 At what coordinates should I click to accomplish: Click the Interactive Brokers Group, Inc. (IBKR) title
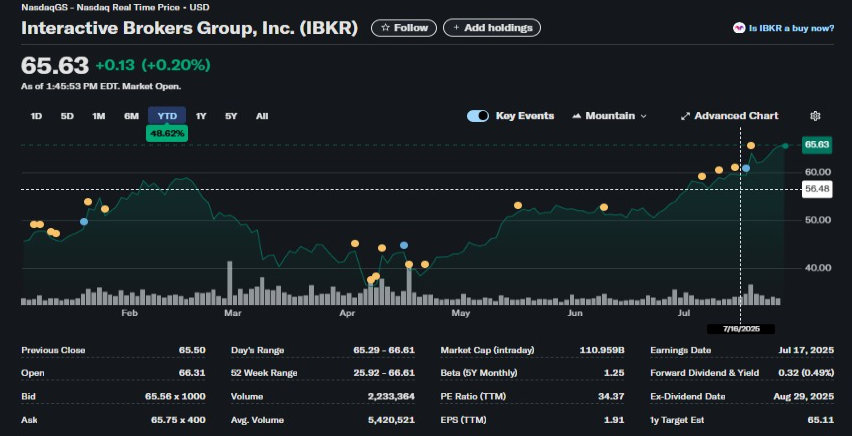(x=189, y=28)
